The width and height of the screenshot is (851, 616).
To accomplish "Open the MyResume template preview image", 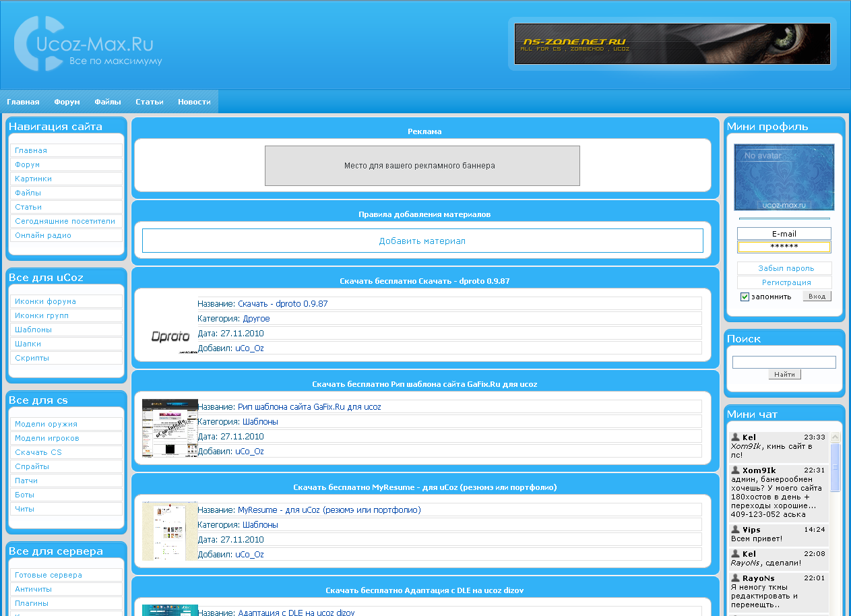I will [x=170, y=530].
